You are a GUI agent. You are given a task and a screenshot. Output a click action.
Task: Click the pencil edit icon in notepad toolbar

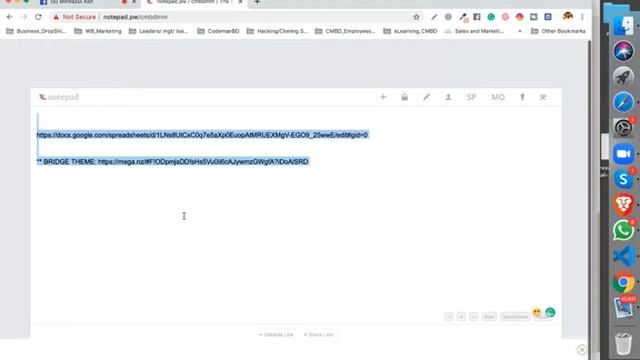(x=426, y=97)
